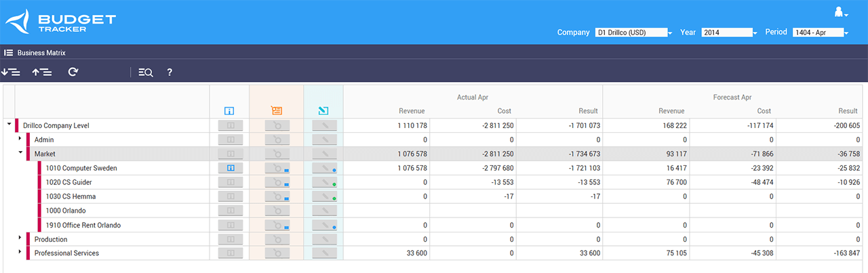Click the Forecast Apr Result column header
868x273 pixels.
(848, 111)
